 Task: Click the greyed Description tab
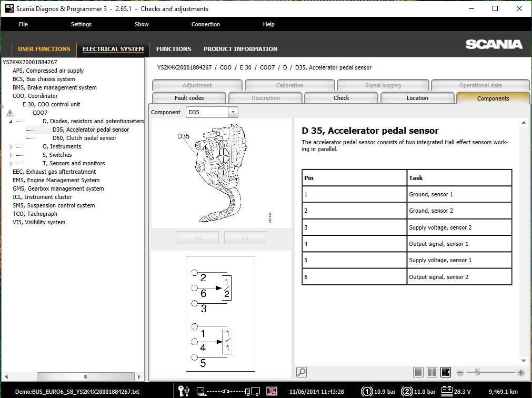point(265,98)
